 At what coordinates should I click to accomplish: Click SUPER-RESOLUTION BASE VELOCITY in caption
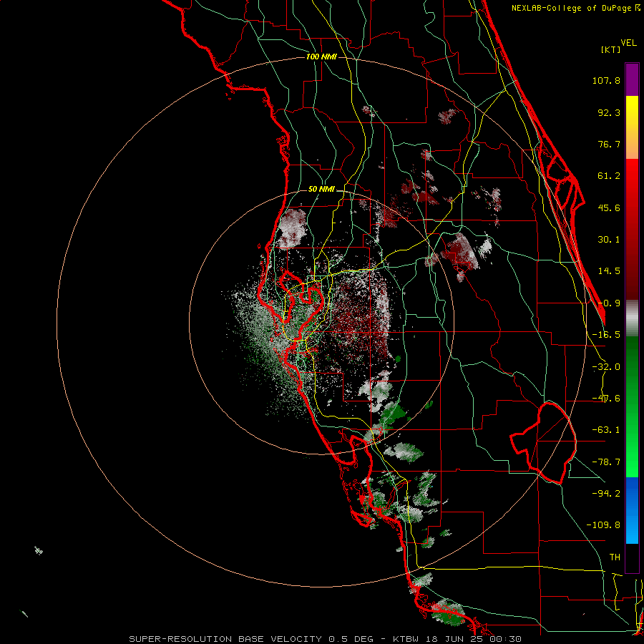[x=225, y=639]
